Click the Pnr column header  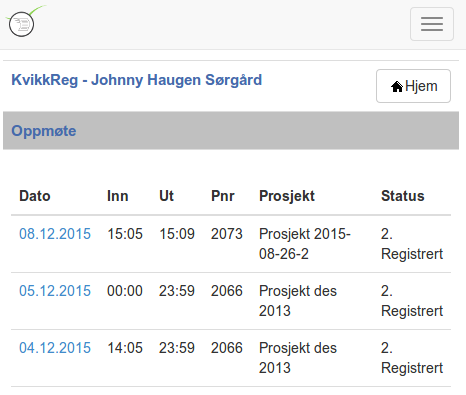(223, 196)
